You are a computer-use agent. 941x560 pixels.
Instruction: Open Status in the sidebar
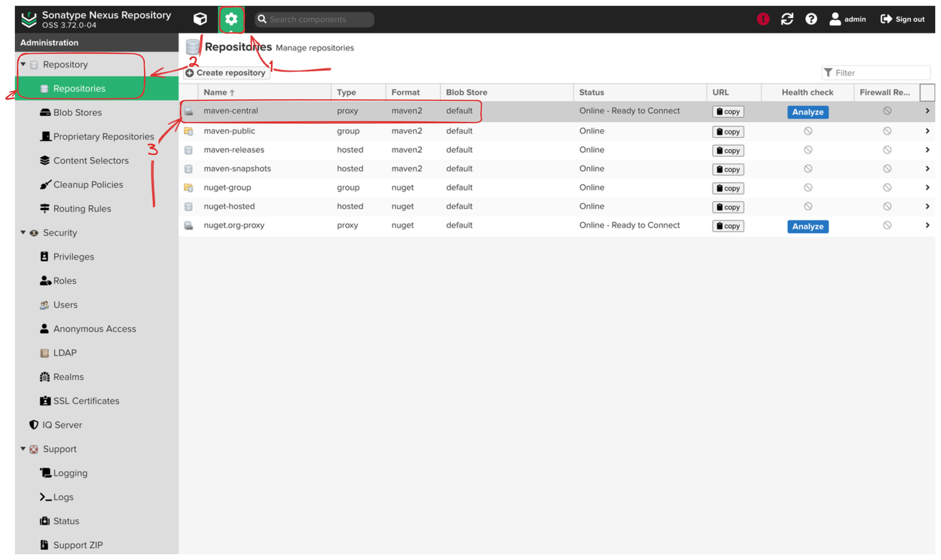pos(97,521)
